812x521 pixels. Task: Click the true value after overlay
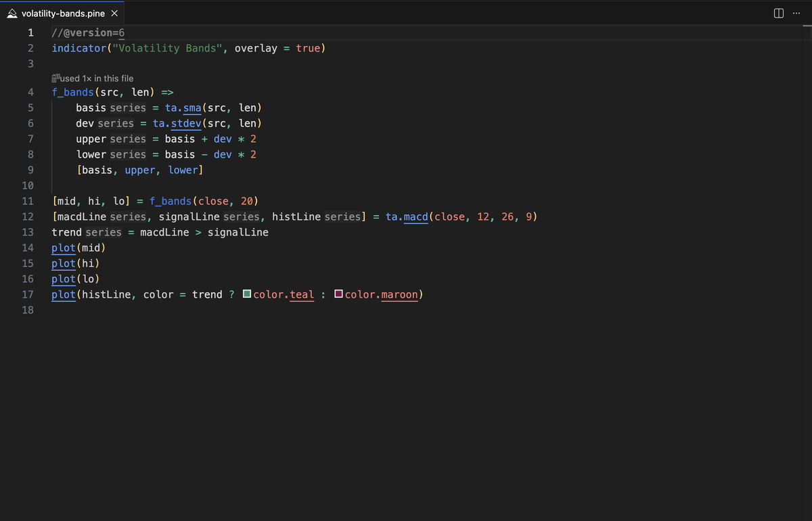click(308, 48)
